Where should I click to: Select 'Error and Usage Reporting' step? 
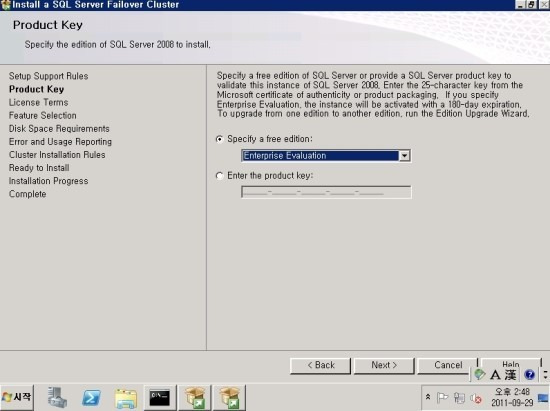pos(60,142)
